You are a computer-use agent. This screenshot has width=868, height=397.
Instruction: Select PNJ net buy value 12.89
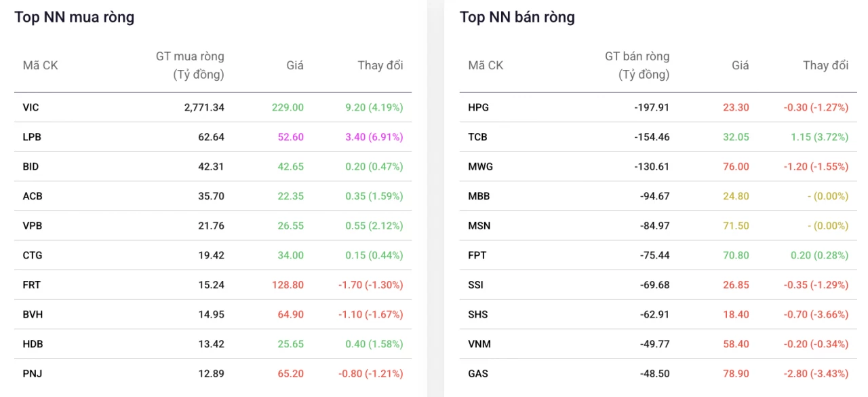pos(212,374)
